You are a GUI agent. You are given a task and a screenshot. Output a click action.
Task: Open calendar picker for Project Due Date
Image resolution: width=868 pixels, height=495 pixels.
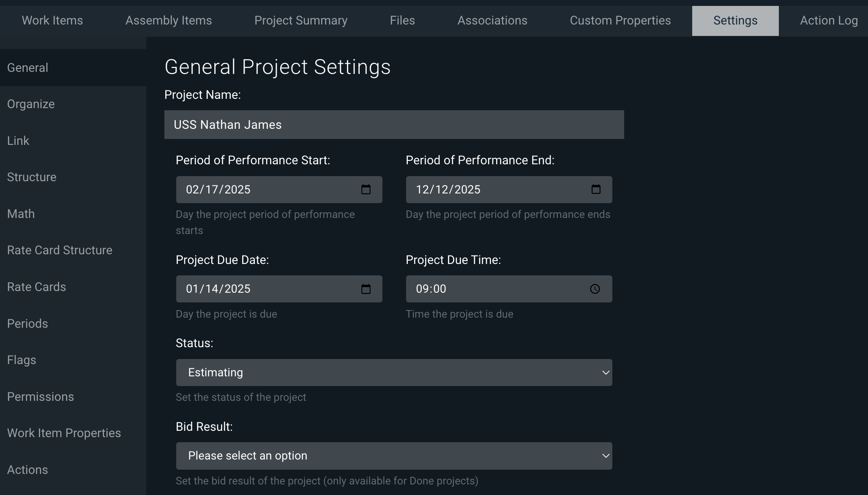(366, 289)
